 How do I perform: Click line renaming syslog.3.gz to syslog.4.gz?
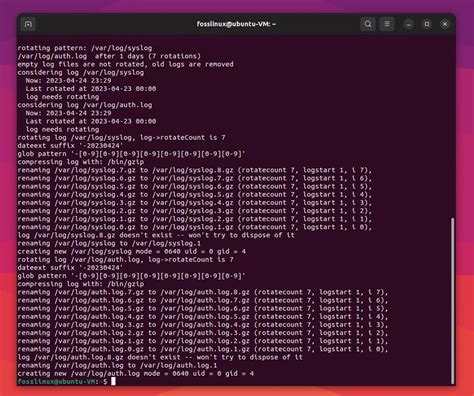coord(195,203)
